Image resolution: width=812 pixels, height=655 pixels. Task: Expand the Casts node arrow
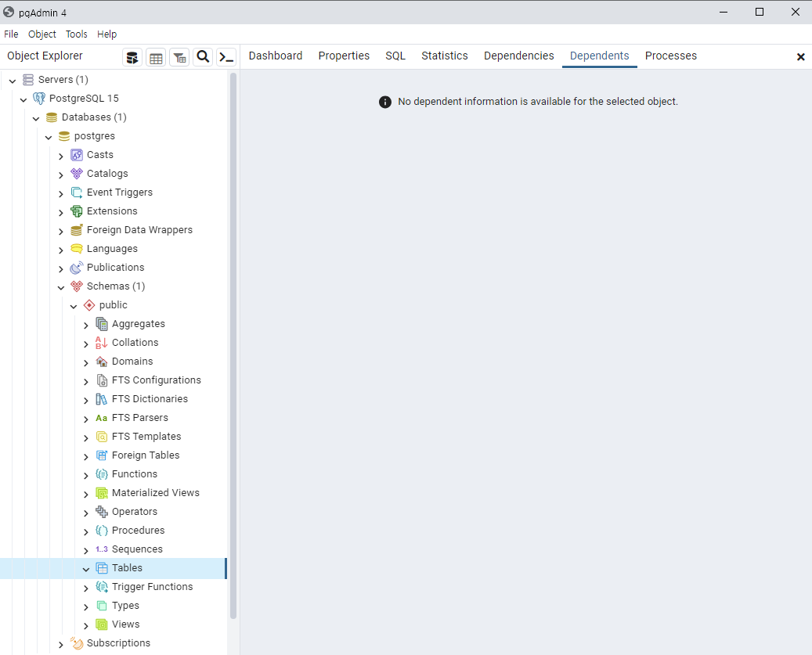click(61, 156)
